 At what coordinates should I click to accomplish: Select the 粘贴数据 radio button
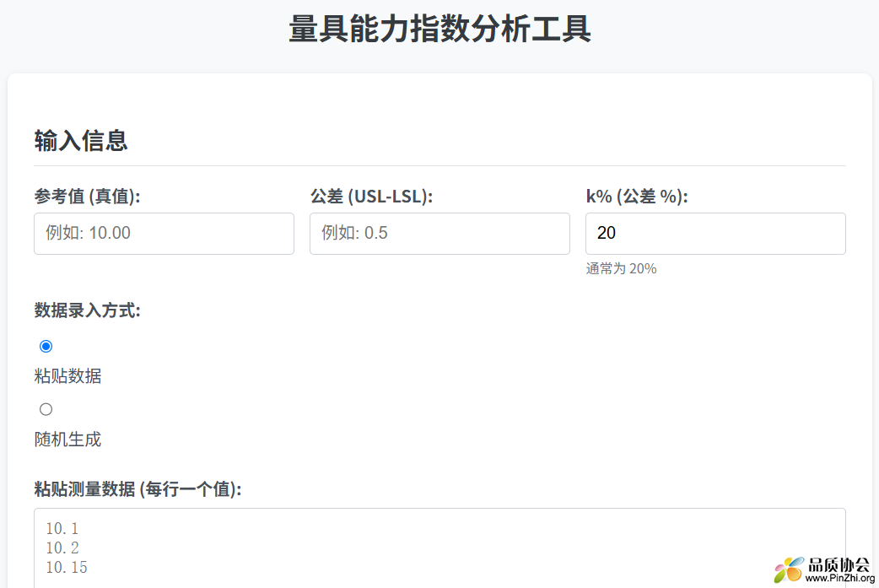pos(46,346)
